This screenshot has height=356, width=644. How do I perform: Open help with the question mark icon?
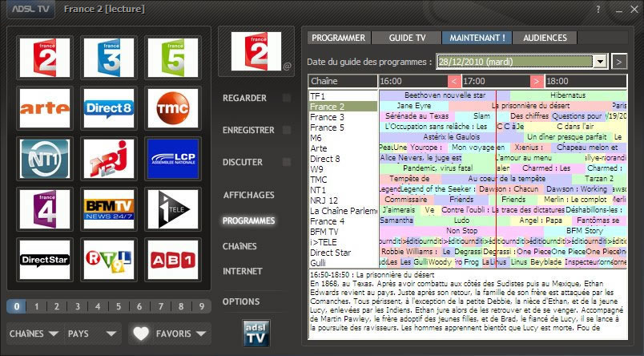pos(598,9)
